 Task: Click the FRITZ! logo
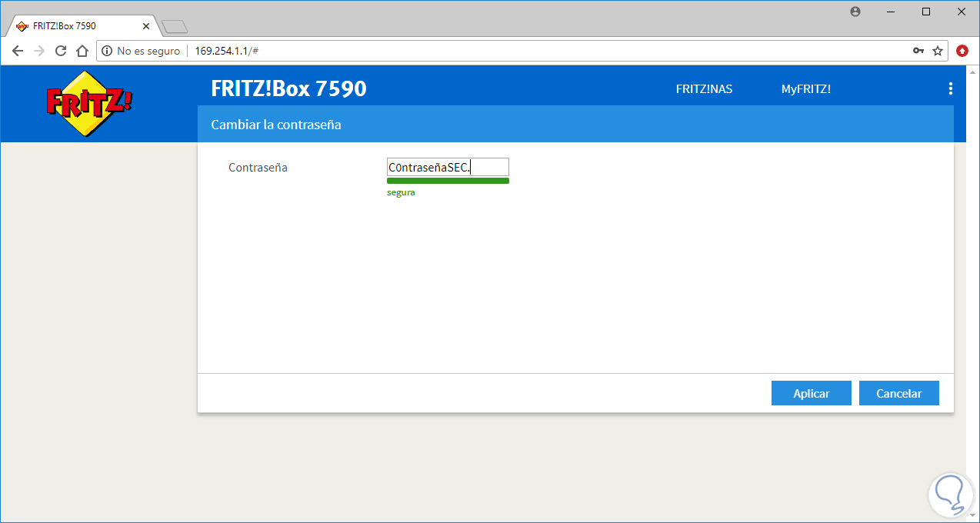click(89, 104)
